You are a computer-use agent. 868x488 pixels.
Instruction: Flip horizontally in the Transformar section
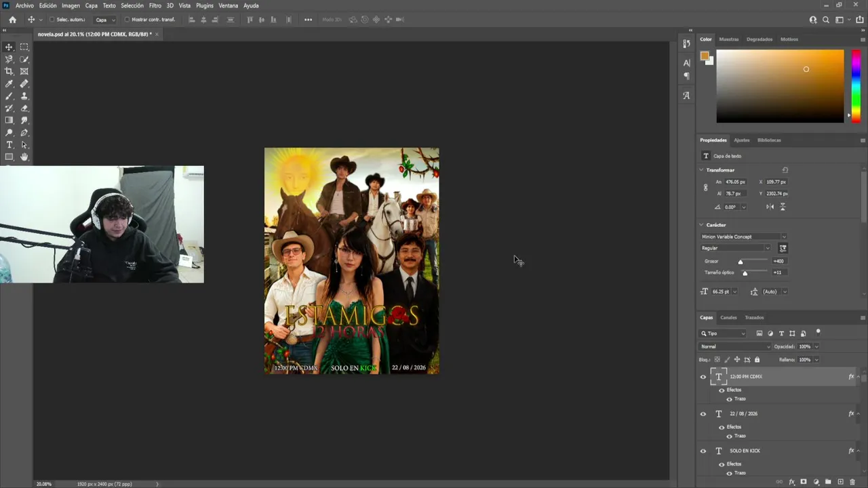coord(770,207)
